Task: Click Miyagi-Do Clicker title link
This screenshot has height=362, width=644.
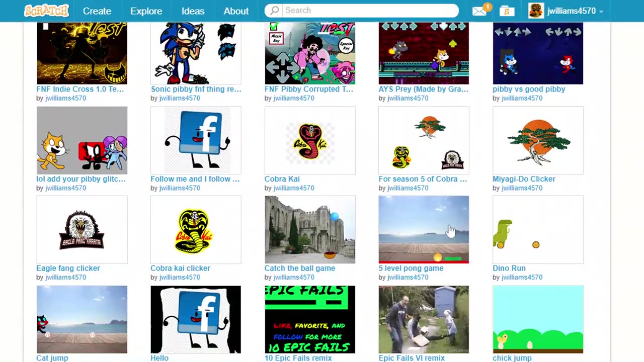Action: click(524, 179)
